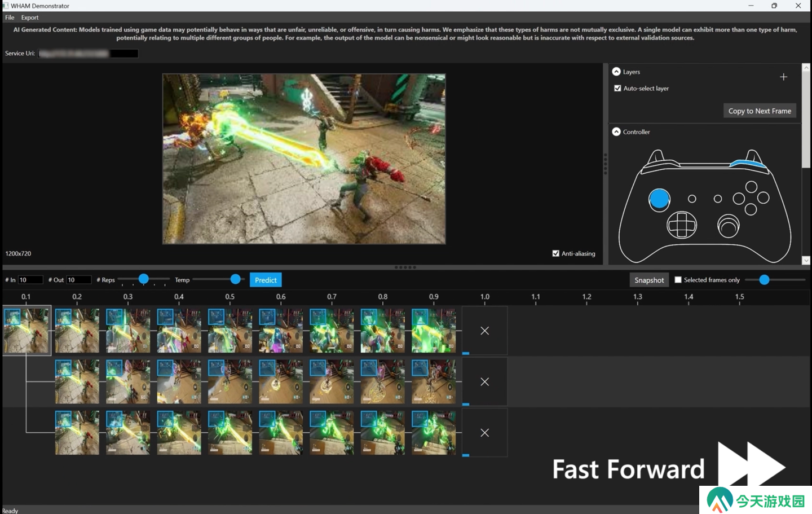The width and height of the screenshot is (812, 514).
Task: Click the controller's highlighted right bumper
Action: 749,164
